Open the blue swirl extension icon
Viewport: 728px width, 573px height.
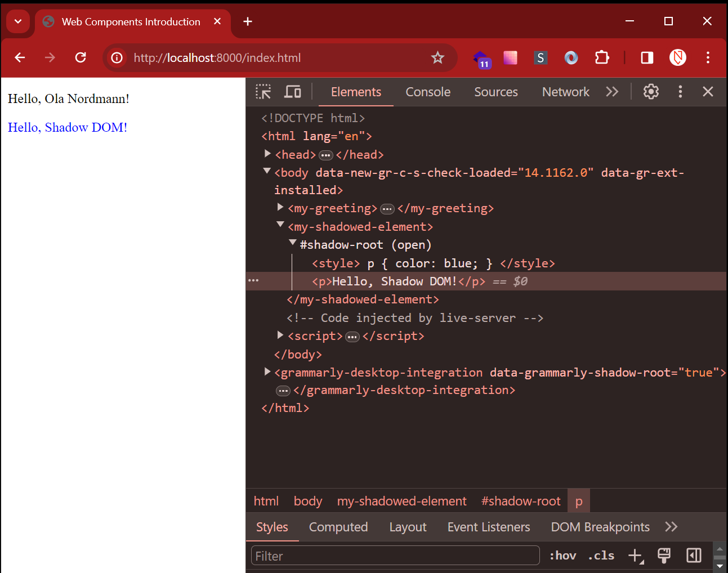click(571, 57)
